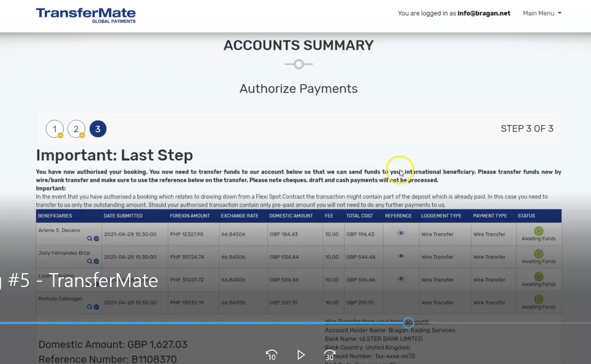591x364 pixels.
Task: Click domestic amount GBP 281.70
Action: (x=283, y=303)
